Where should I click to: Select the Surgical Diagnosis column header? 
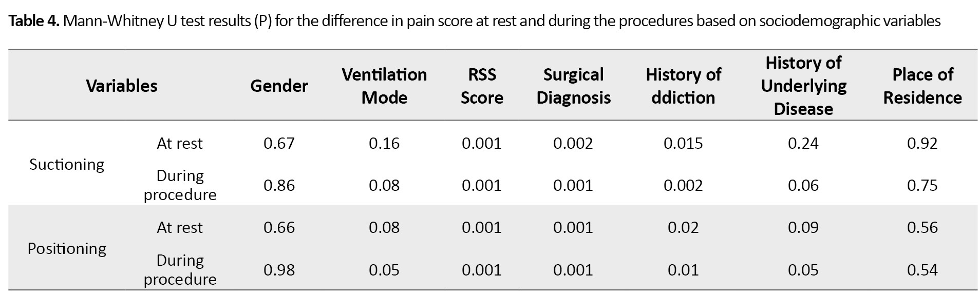point(573,86)
